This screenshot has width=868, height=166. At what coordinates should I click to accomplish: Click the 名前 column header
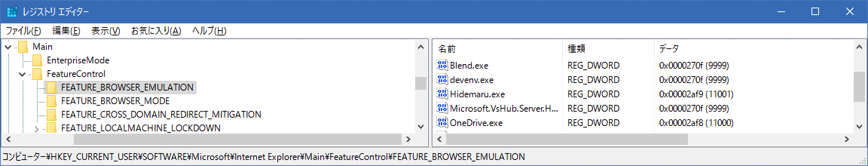(447, 49)
